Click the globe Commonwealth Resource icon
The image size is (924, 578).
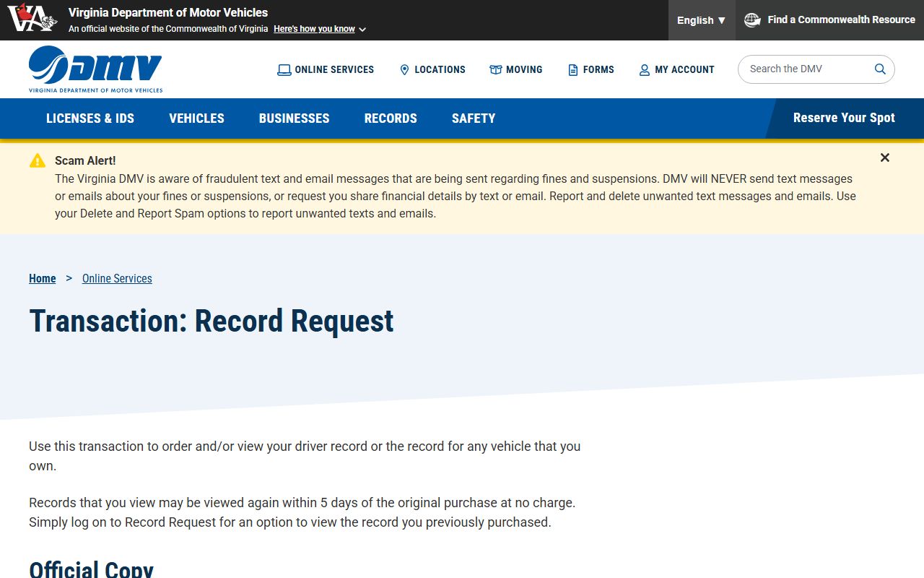pyautogui.click(x=752, y=20)
